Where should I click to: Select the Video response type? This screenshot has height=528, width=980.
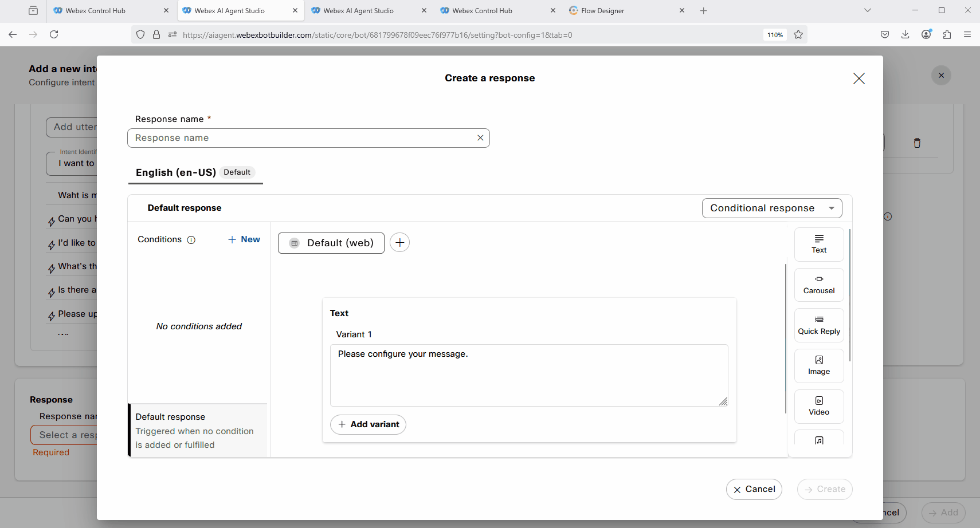pos(818,406)
